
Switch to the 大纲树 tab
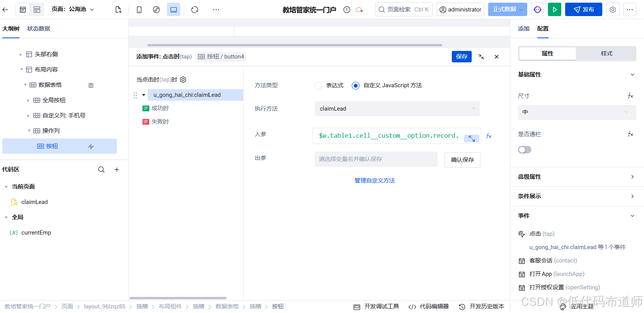11,29
